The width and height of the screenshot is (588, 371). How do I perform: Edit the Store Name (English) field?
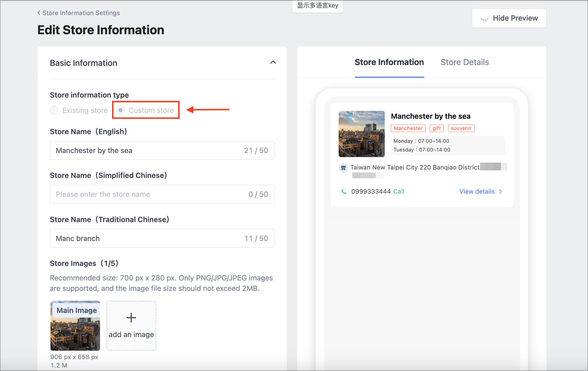pyautogui.click(x=162, y=150)
